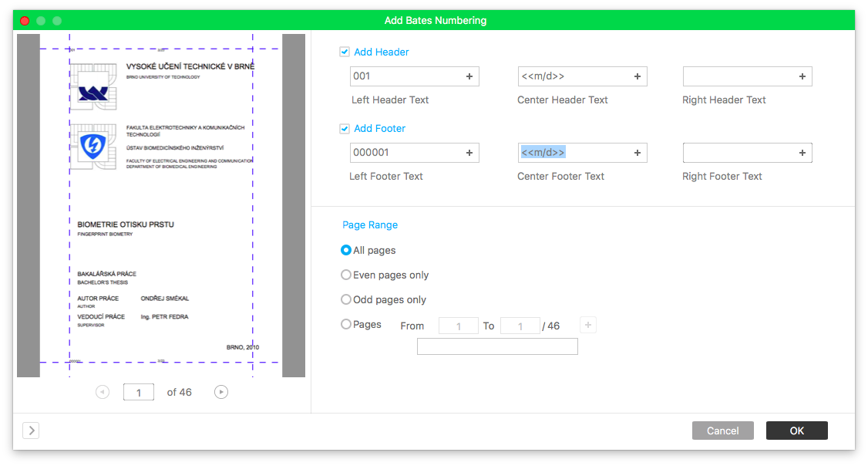Screen dimensions: 868x466
Task: Select the All pages radio button
Action: pos(346,251)
